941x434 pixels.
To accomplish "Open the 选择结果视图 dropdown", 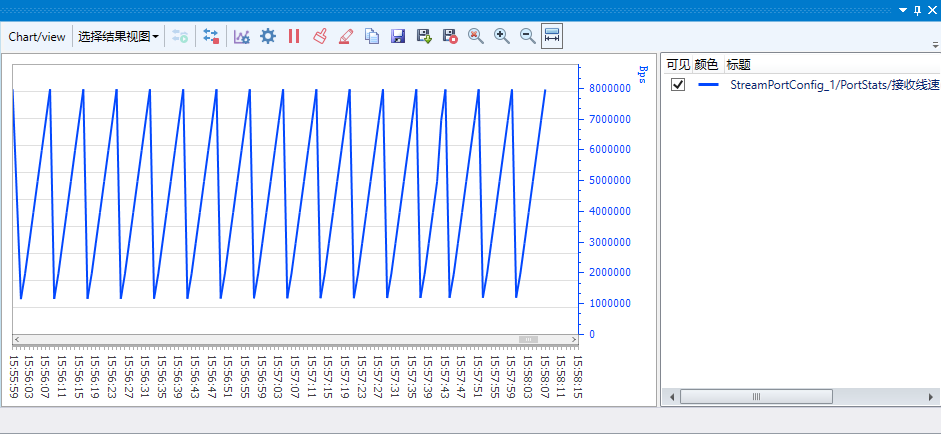I will [x=118, y=36].
